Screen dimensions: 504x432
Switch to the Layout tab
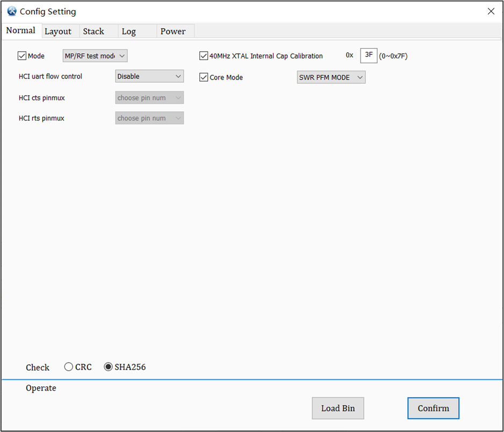[x=59, y=31]
